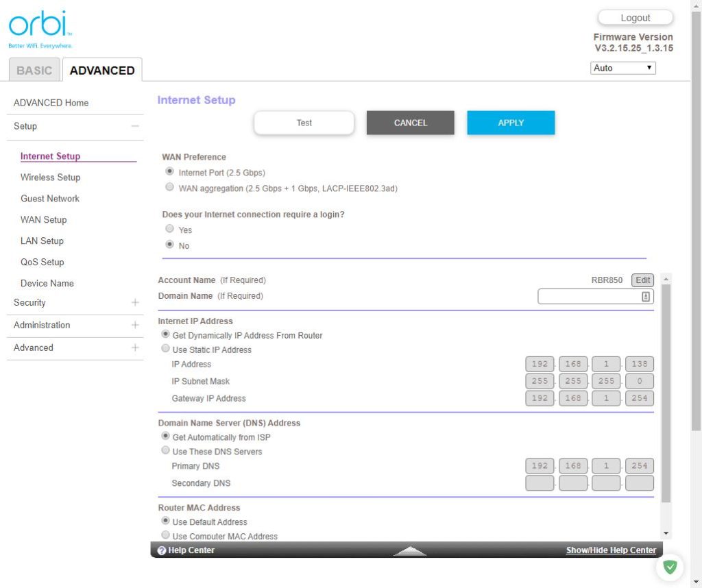Click the Show/Hide Help Center link
The height and width of the screenshot is (588, 702).
[x=611, y=550]
